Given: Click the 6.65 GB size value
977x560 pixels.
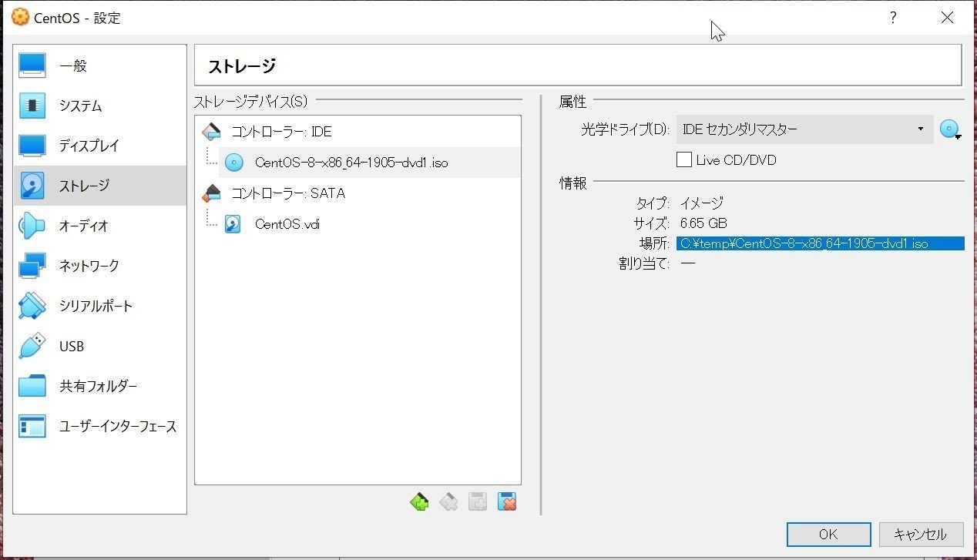Looking at the screenshot, I should pos(703,223).
